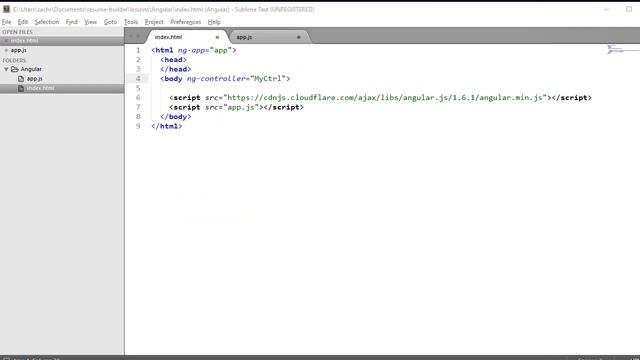The width and height of the screenshot is (640, 360).
Task: Click the cloudflare angular.min.js URL
Action: tap(385, 98)
